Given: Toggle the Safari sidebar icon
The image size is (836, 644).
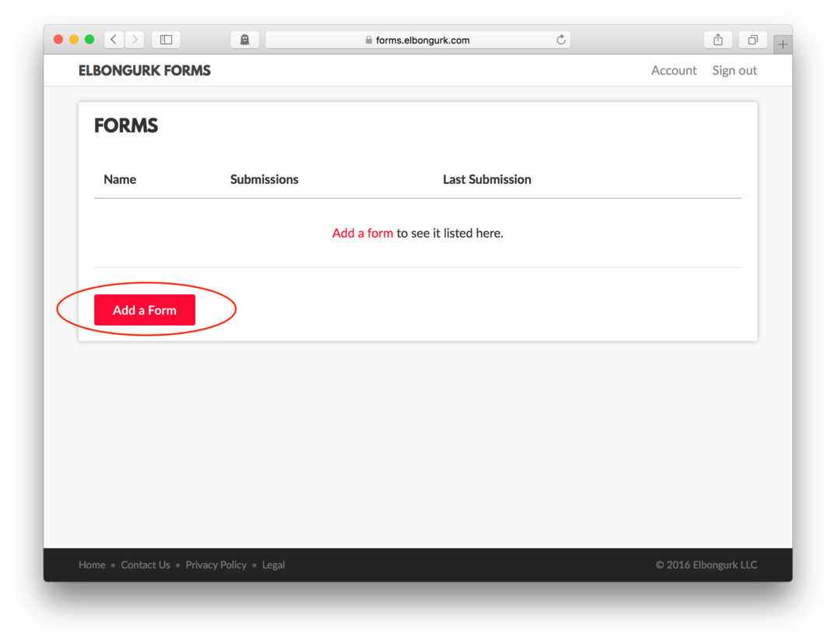Looking at the screenshot, I should click(167, 40).
